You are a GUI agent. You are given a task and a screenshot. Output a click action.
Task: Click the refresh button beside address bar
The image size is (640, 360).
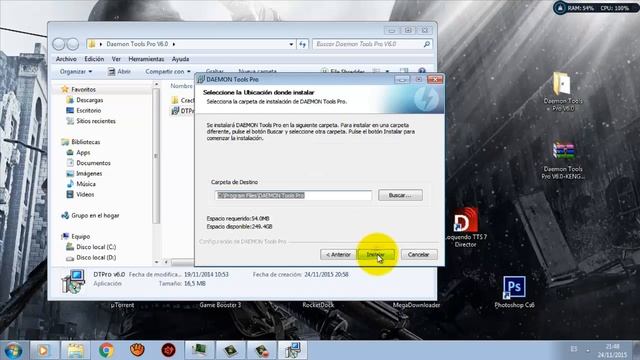[302, 44]
